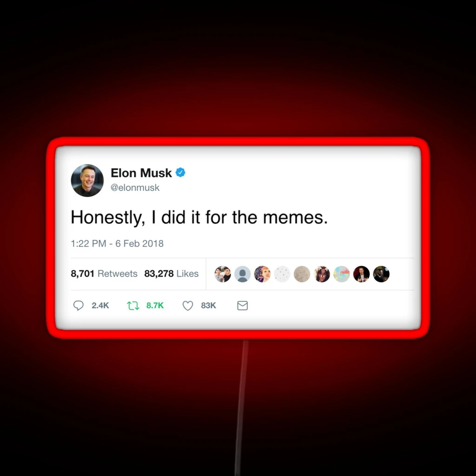Image resolution: width=476 pixels, height=476 pixels.
Task: Click the green retweet arrows icon
Action: [x=133, y=305]
